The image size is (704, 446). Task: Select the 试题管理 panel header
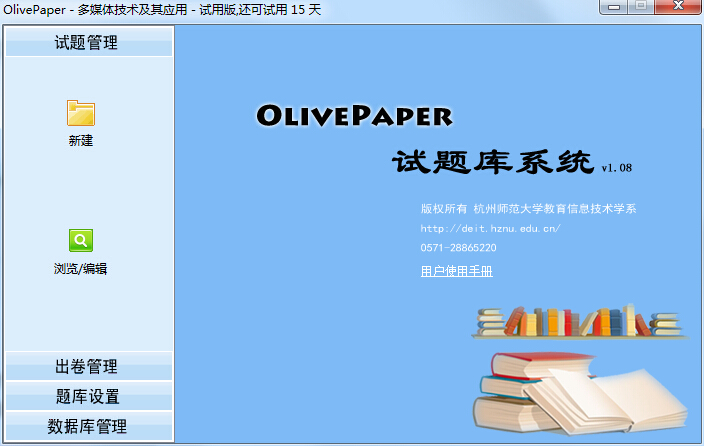point(88,42)
